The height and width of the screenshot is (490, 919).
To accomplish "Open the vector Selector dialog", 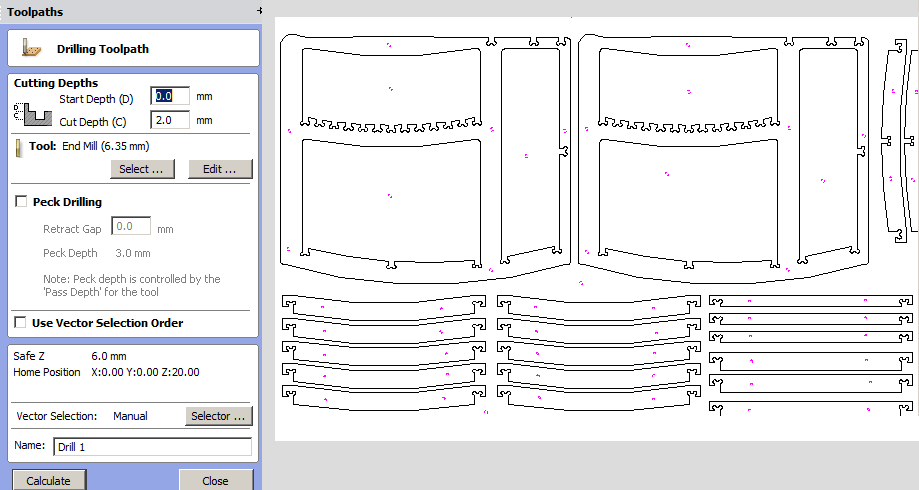I will (x=219, y=416).
